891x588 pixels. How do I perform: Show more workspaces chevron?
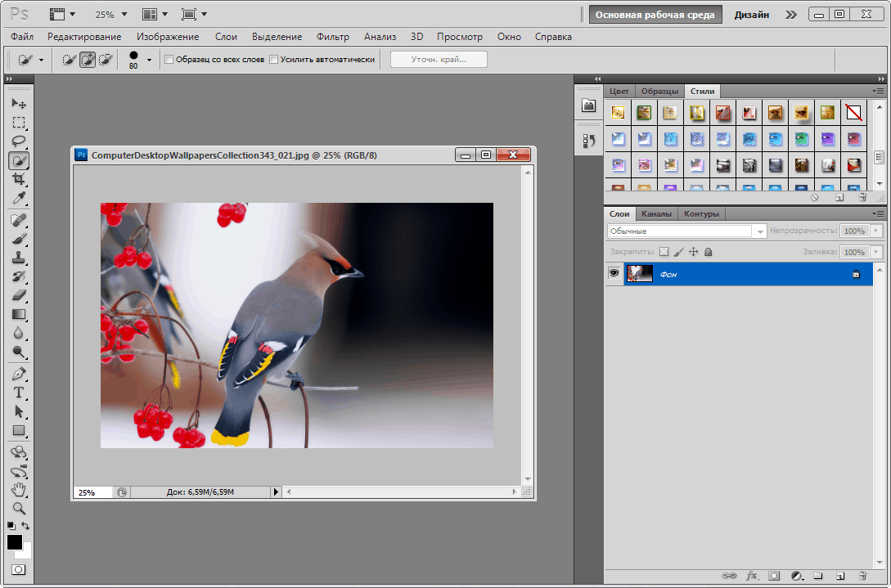tap(791, 15)
